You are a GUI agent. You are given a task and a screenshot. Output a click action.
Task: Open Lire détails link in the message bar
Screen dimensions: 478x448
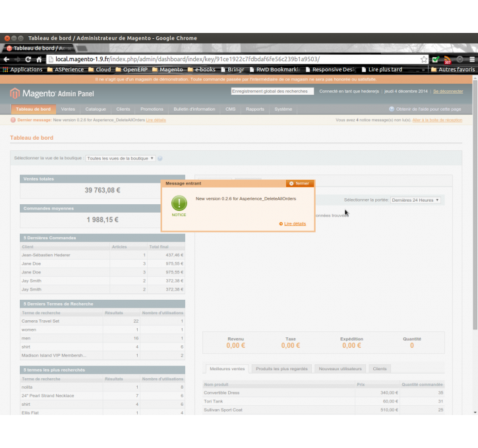tap(156, 120)
